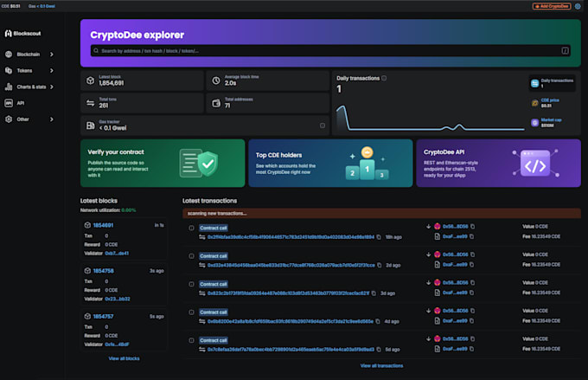Copy the 5d ago transaction hash
The image size is (588, 380).
(x=379, y=350)
